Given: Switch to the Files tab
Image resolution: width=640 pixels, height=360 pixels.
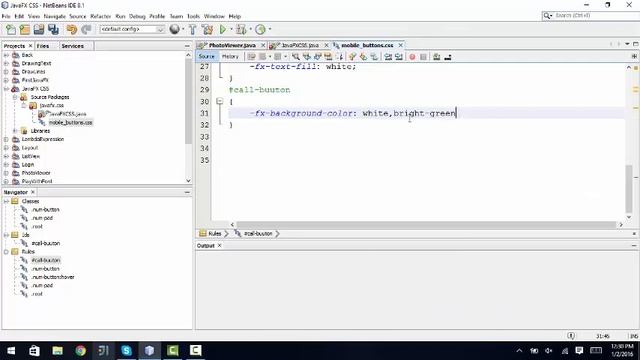Looking at the screenshot, I should (x=43, y=46).
